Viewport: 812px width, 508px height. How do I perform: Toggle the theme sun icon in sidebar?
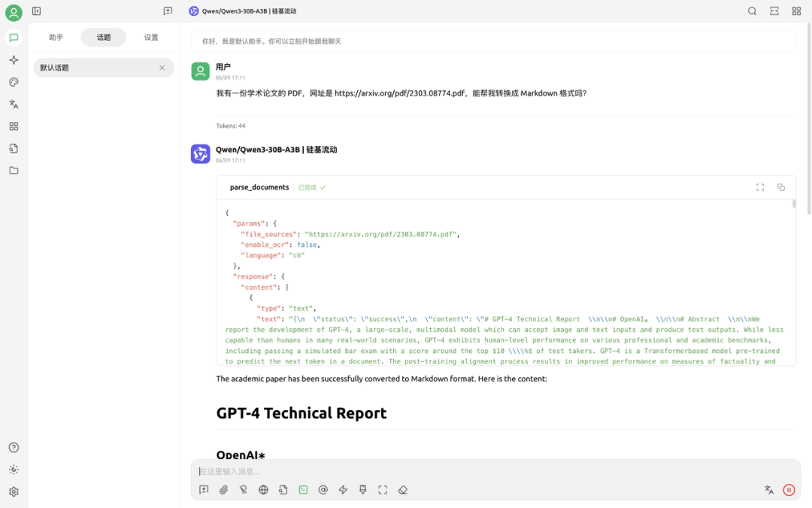[x=14, y=470]
